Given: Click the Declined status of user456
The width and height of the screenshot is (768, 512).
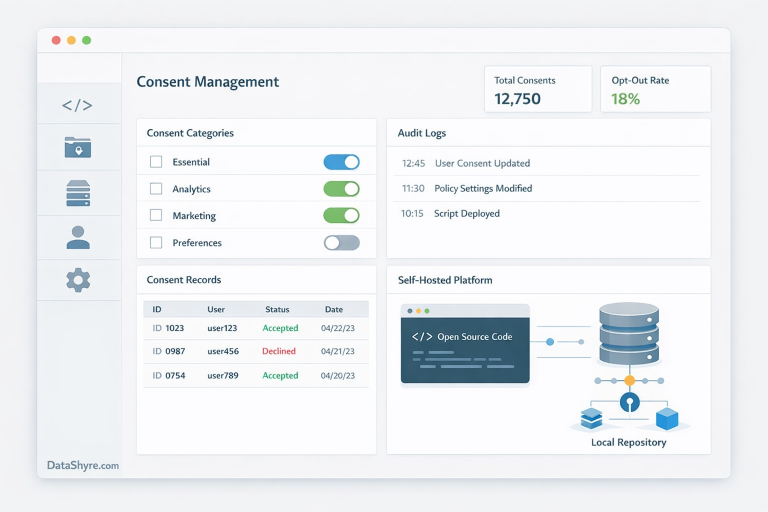Looking at the screenshot, I should tap(279, 351).
